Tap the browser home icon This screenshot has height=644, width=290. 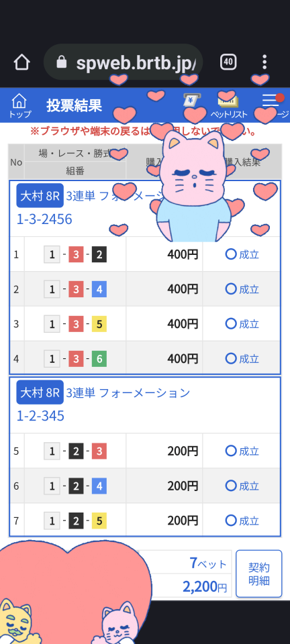[x=21, y=62]
